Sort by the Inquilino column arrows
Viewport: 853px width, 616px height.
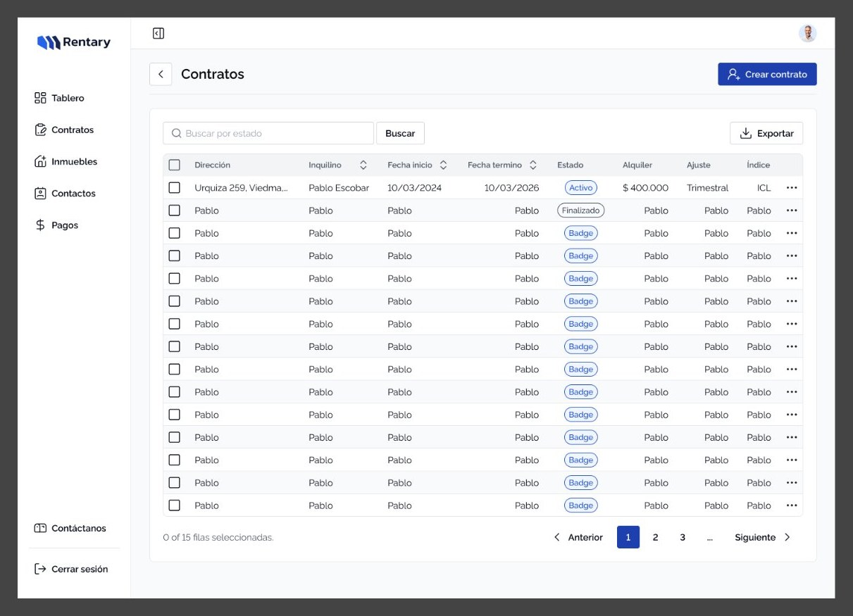(x=363, y=165)
